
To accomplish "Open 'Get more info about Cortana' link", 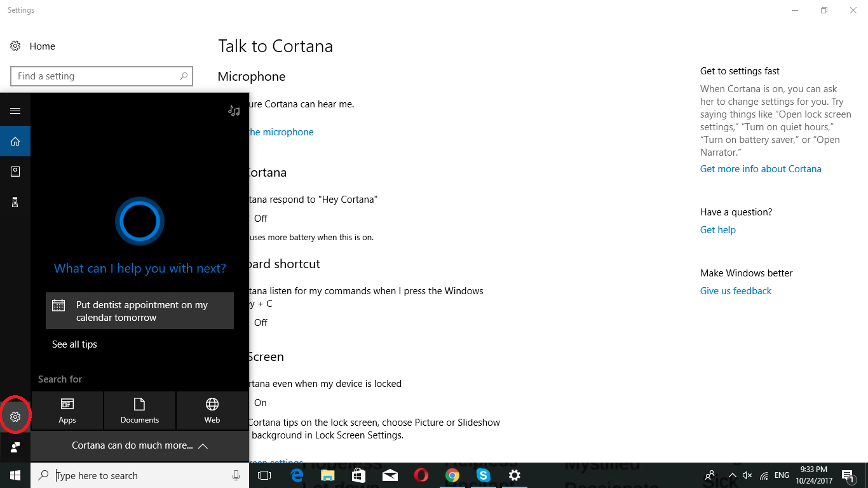I will pos(761,169).
